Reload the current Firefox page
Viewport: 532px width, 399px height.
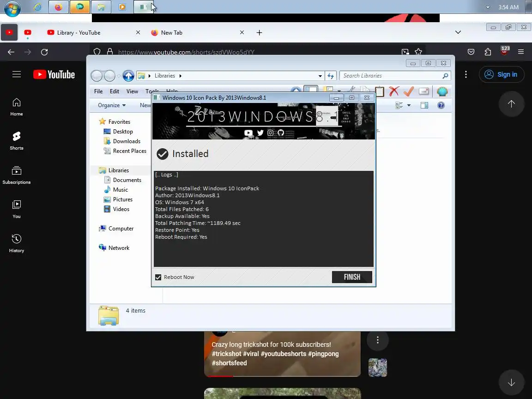(44, 52)
